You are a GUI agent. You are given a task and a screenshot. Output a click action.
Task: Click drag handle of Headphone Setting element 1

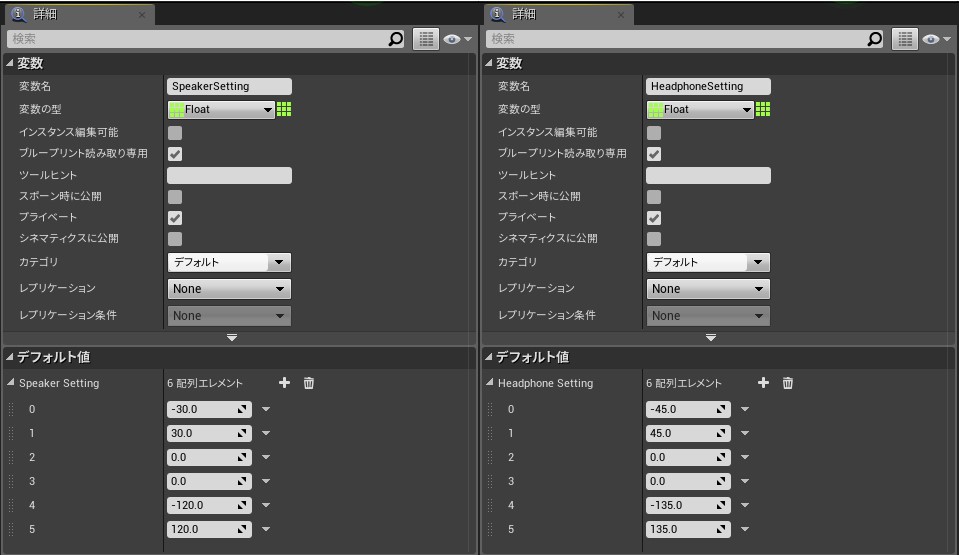(490, 433)
